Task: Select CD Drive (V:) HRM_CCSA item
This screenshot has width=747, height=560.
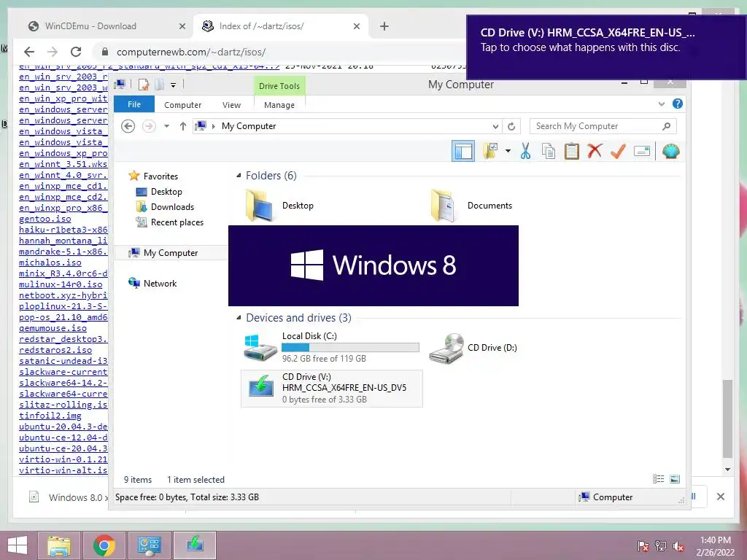Action: click(332, 389)
